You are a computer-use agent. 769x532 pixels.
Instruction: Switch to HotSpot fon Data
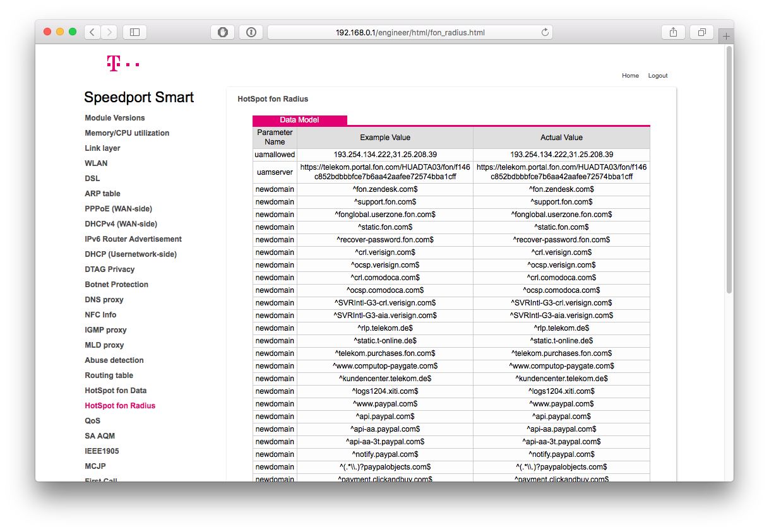tap(116, 390)
